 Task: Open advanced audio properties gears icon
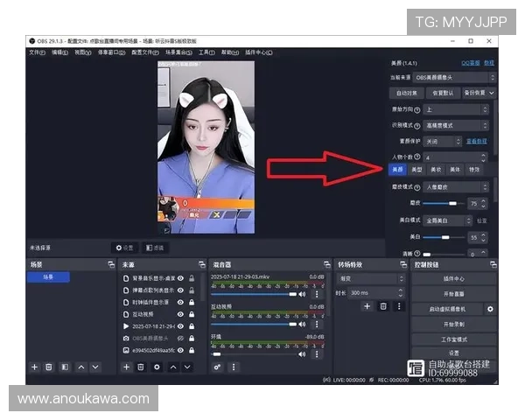tap(217, 367)
